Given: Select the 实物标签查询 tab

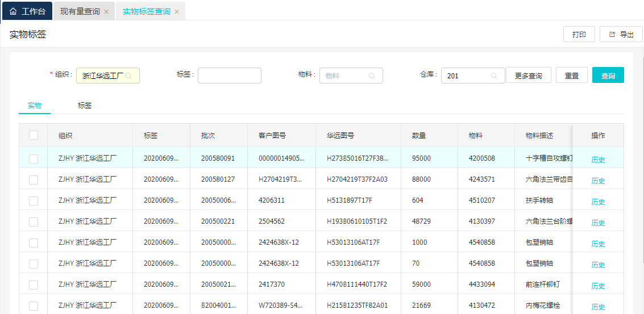Looking at the screenshot, I should pyautogui.click(x=146, y=11).
